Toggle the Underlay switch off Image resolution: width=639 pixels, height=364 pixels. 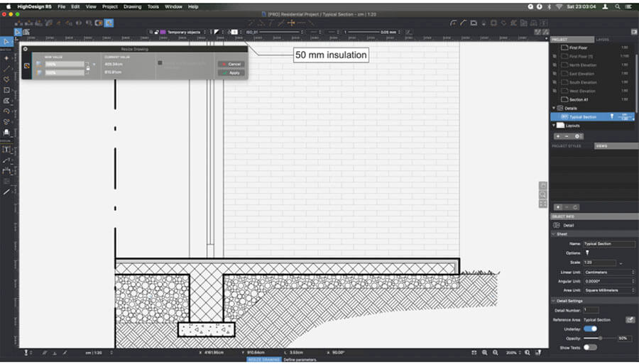[589, 329]
